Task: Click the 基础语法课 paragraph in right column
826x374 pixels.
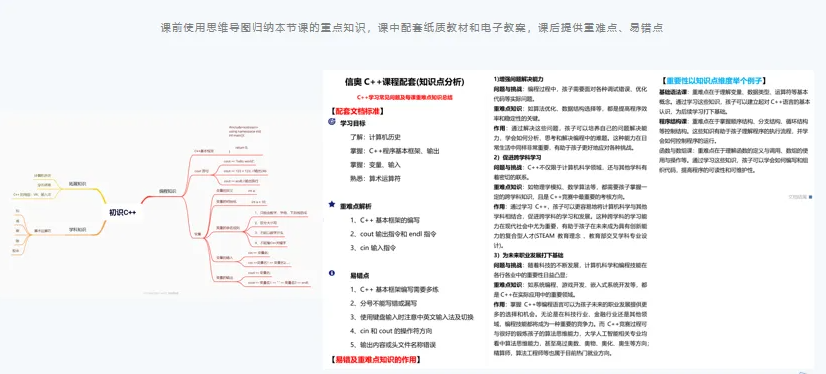Action: click(x=734, y=102)
